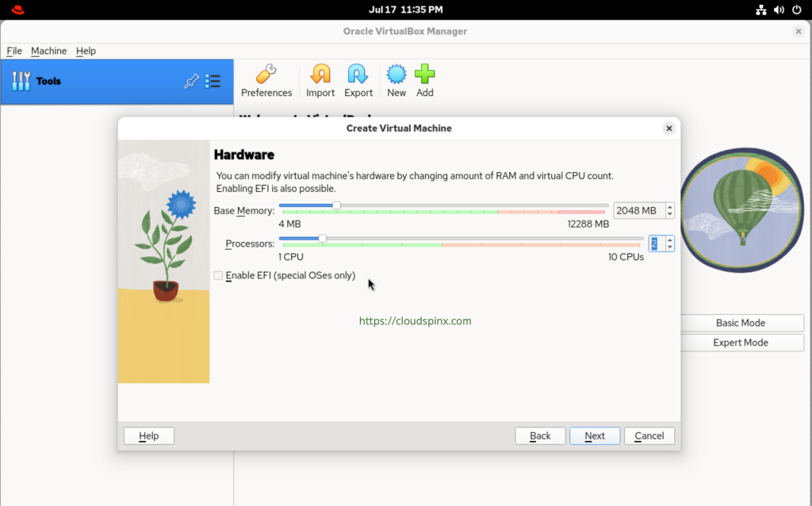Enable EFI (special OSes only)
This screenshot has height=506, width=812.
[218, 275]
